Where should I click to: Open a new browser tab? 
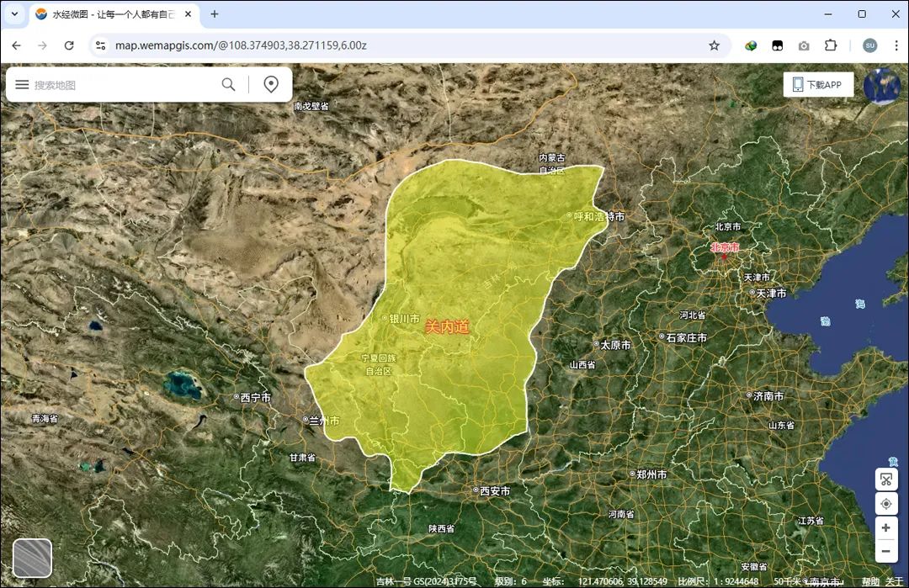coord(215,14)
